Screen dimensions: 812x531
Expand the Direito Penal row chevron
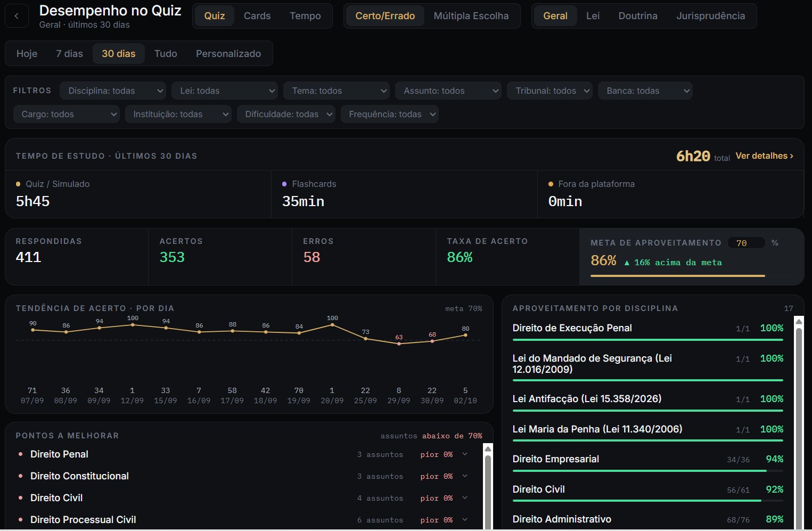[x=465, y=454]
